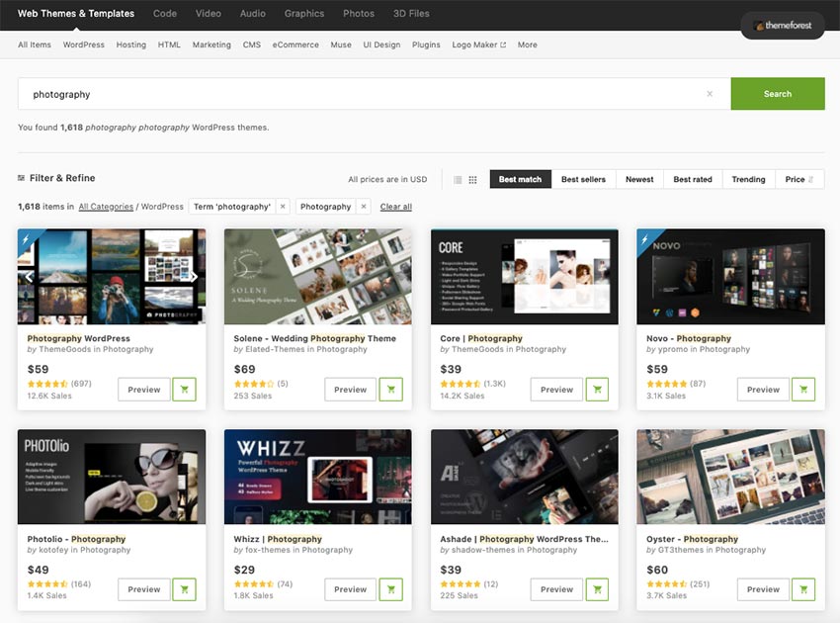Open the Plugins category
This screenshot has width=840, height=623.
pyautogui.click(x=426, y=44)
